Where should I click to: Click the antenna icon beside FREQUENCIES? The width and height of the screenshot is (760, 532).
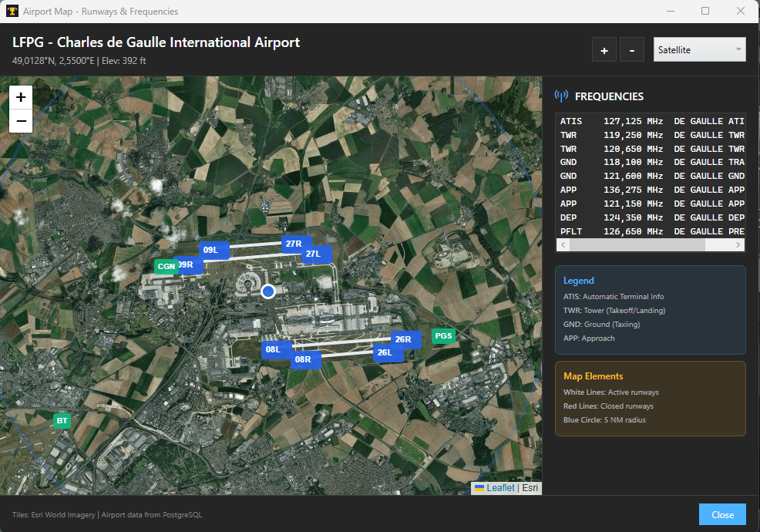click(561, 96)
